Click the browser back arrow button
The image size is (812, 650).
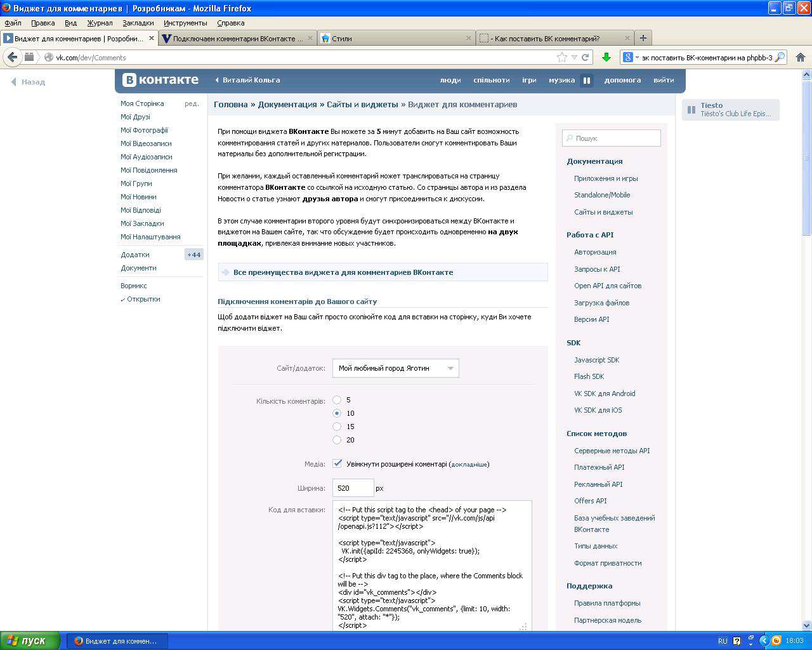click(x=13, y=57)
